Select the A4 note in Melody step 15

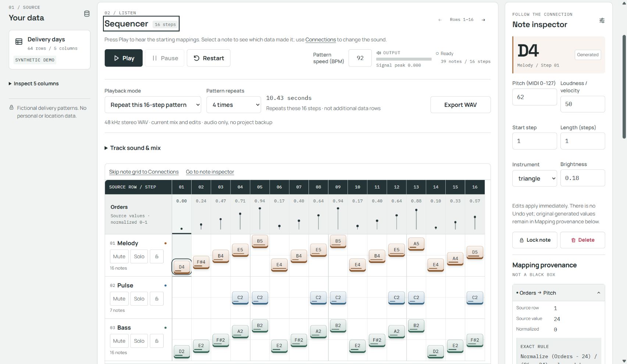[455, 259]
